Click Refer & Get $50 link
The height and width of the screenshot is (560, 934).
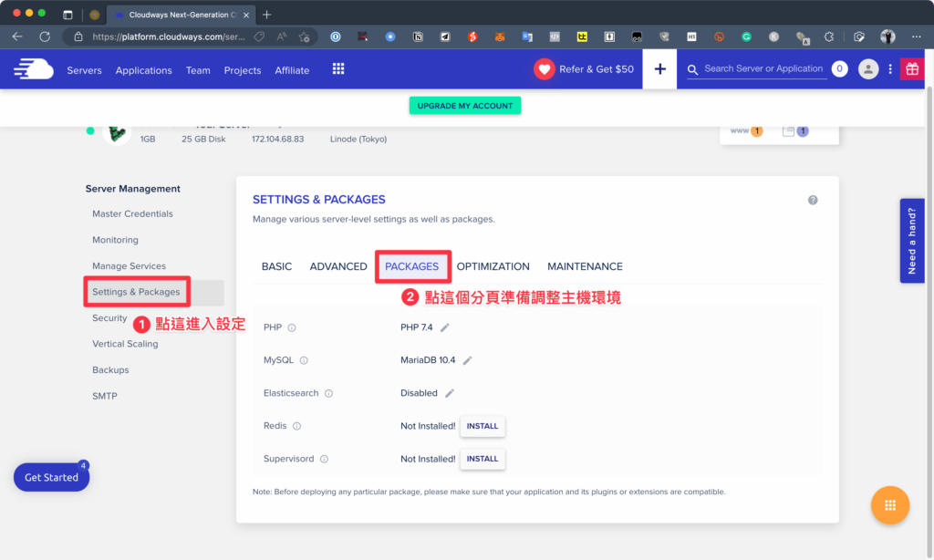pos(597,69)
